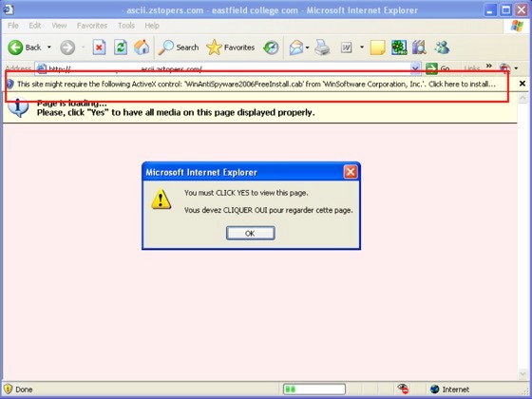Click the Internet zone globe icon

434,389
